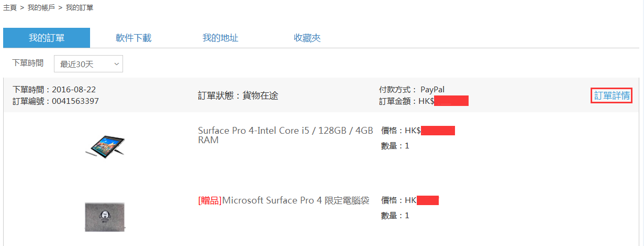Image resolution: width=644 pixels, height=246 pixels.
Task: Click order number 0041563397
Action: pyautogui.click(x=75, y=101)
